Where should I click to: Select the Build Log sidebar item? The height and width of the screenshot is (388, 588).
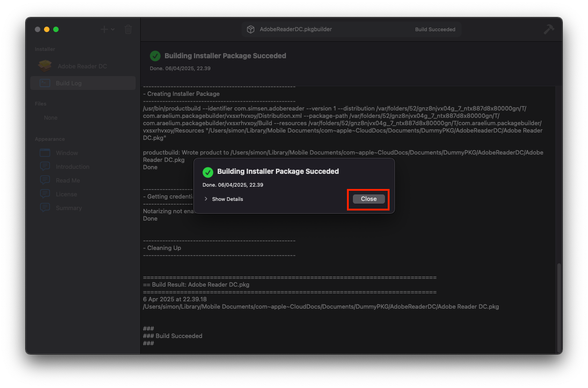83,83
